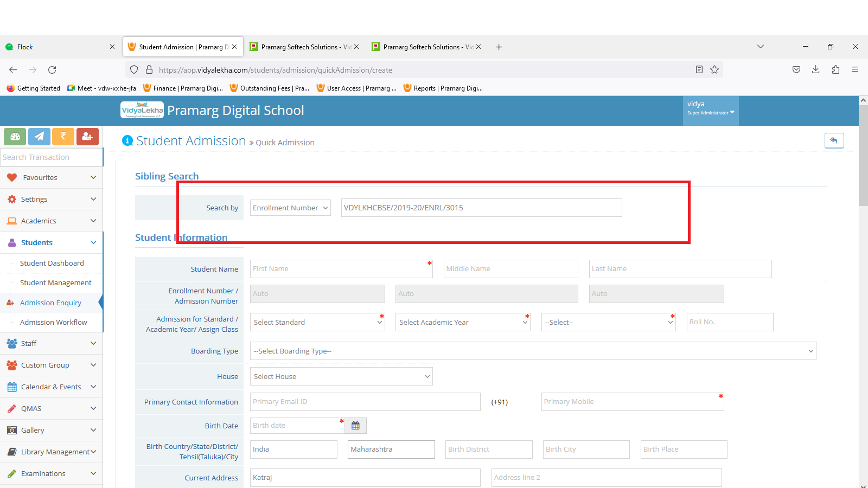The width and height of the screenshot is (868, 488).
Task: Expand the Library Management section
Action: tap(52, 452)
